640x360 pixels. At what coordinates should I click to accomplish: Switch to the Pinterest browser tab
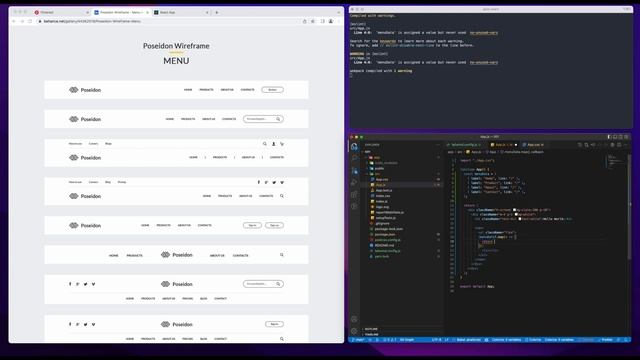61,12
